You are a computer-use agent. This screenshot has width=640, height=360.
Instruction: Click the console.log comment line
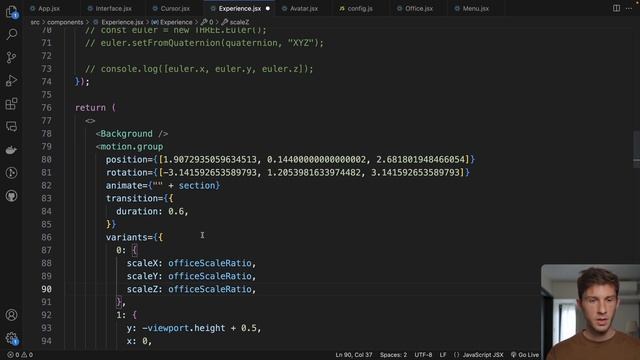point(199,69)
